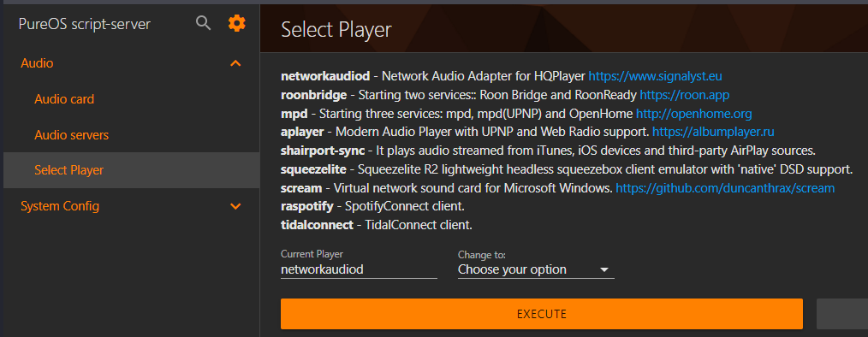
Task: Select 'Choose your option' combo box
Action: [x=536, y=269]
